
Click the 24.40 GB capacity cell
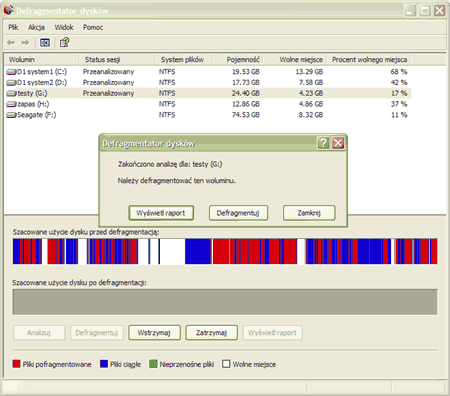pyautogui.click(x=246, y=93)
